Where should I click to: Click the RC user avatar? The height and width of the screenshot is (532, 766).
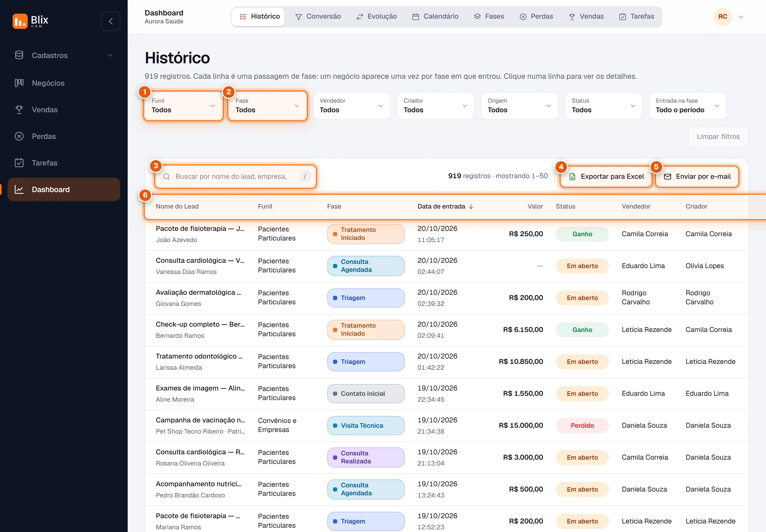[x=723, y=17]
